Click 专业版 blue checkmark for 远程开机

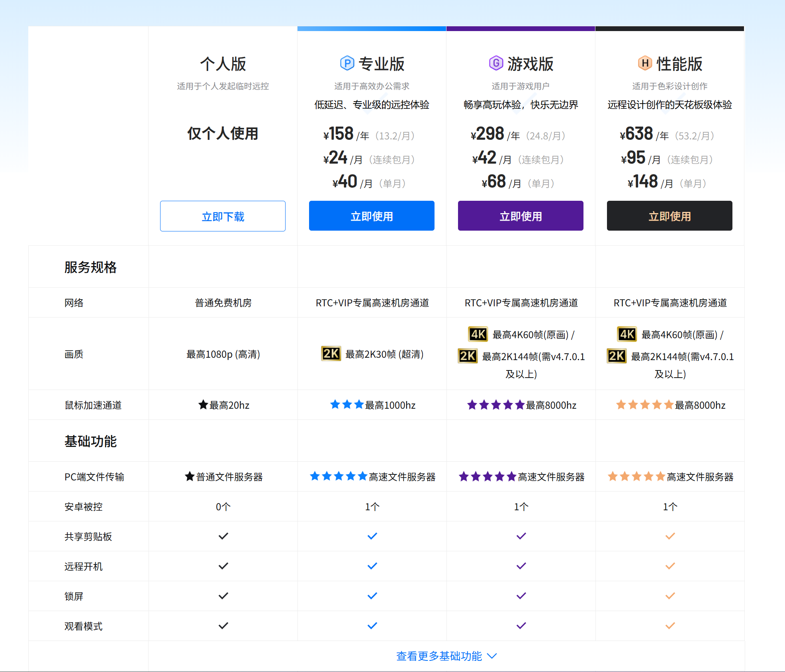pos(372,566)
